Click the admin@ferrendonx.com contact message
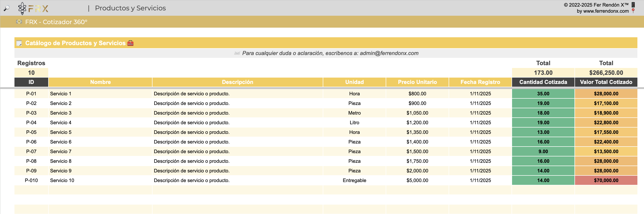The image size is (644, 214). pyautogui.click(x=330, y=53)
